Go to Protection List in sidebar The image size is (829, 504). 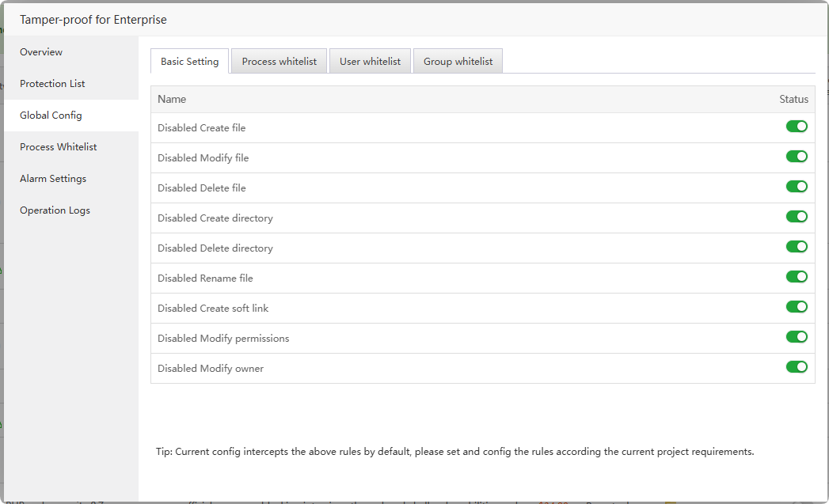coord(52,84)
